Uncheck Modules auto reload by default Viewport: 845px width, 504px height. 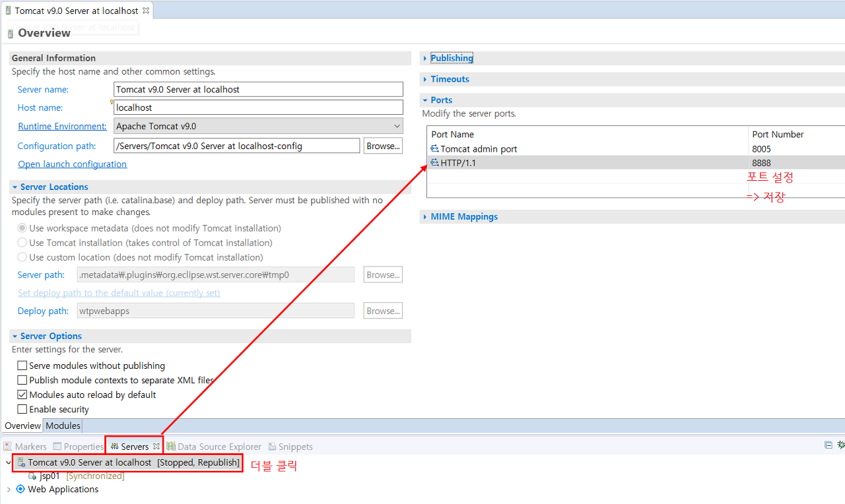(x=22, y=394)
